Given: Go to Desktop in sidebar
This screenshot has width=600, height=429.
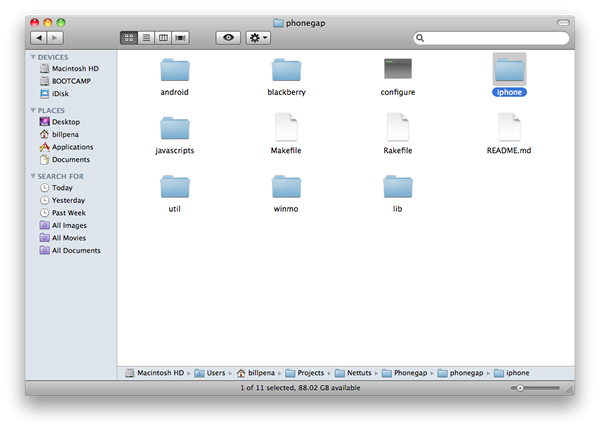Looking at the screenshot, I should [60, 122].
